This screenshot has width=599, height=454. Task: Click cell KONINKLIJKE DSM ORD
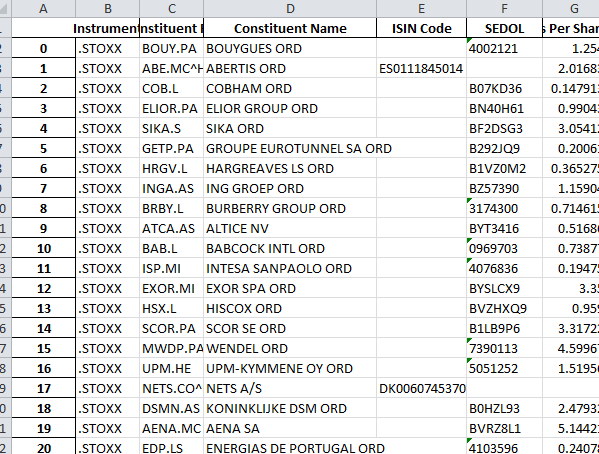[x=290, y=408]
